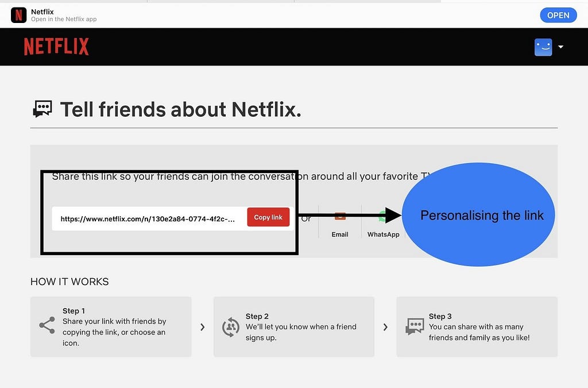The width and height of the screenshot is (588, 388).
Task: Click the friends sync icon in Step 2
Action: tap(231, 327)
